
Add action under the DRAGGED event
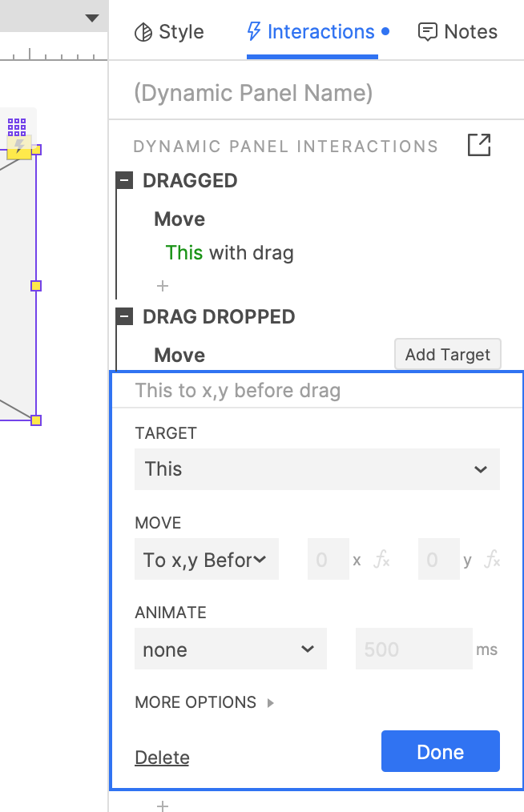tap(163, 286)
